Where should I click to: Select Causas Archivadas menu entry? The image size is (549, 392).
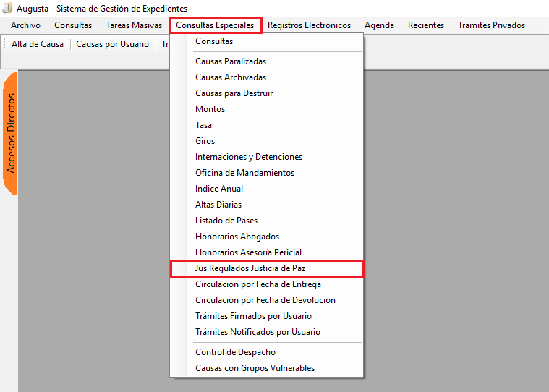(231, 77)
